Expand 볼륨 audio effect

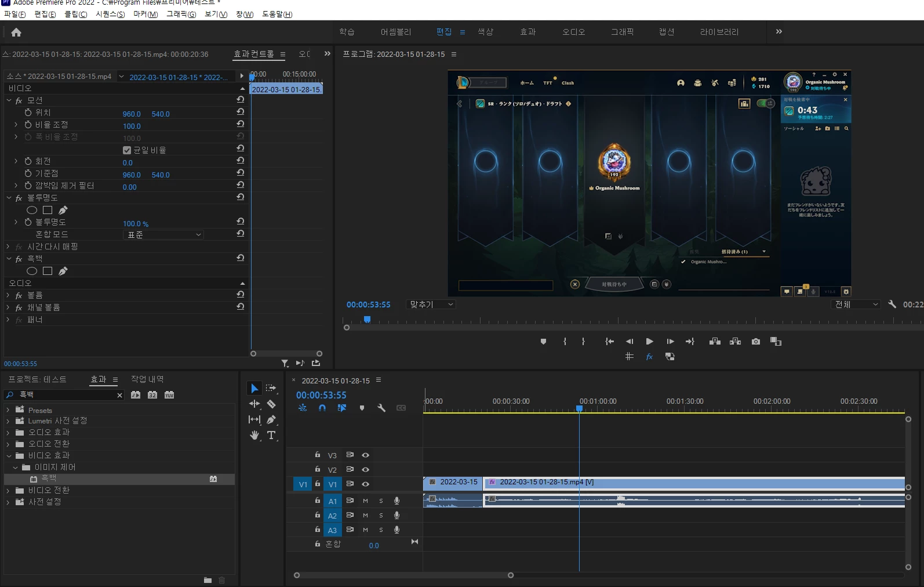9,295
